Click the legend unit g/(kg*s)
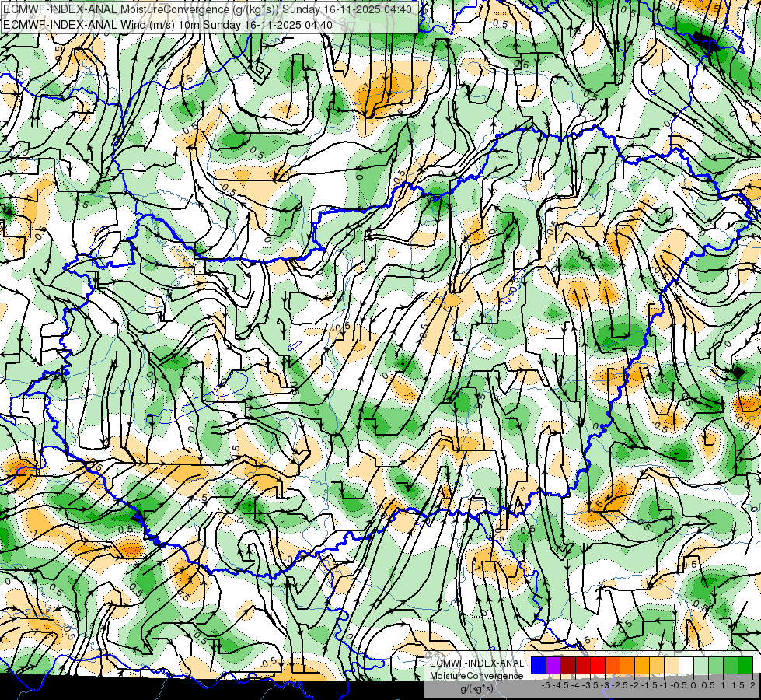This screenshot has width=761, height=700. (x=476, y=688)
